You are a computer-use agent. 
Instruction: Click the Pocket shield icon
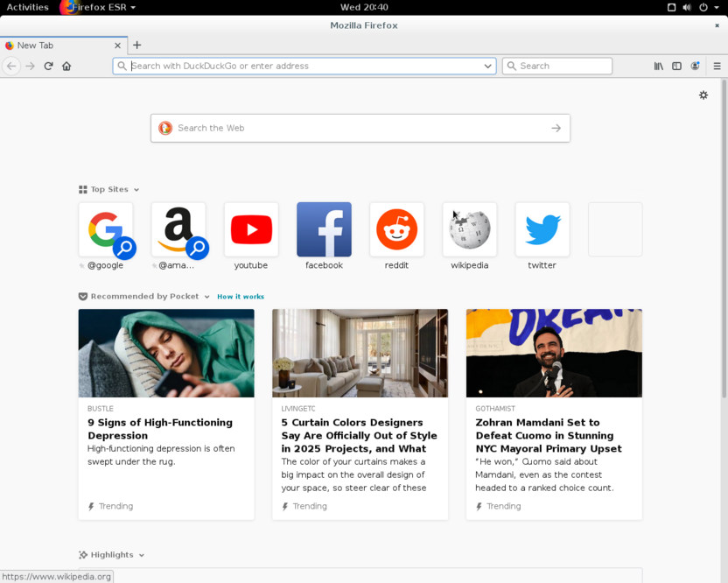pyautogui.click(x=82, y=297)
